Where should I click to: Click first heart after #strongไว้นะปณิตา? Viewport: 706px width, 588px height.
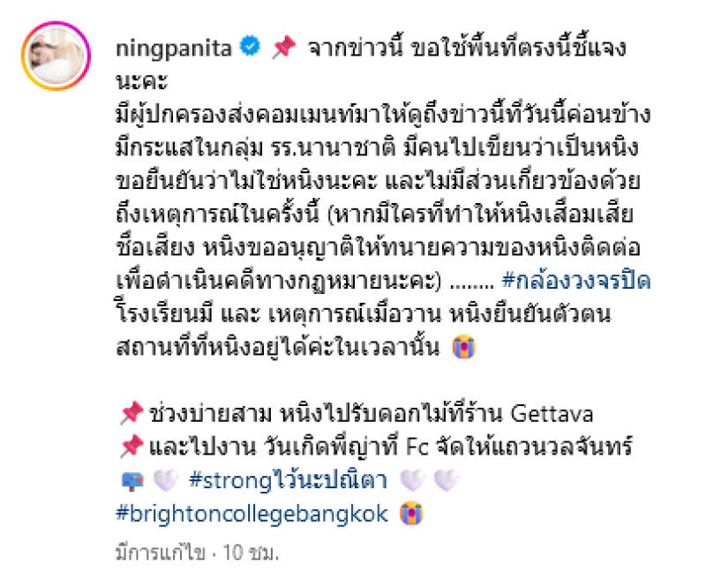click(x=412, y=480)
